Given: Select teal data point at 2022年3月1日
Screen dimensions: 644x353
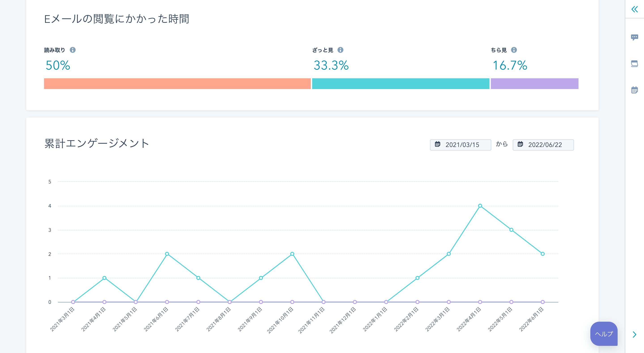Looking at the screenshot, I should 449,254.
